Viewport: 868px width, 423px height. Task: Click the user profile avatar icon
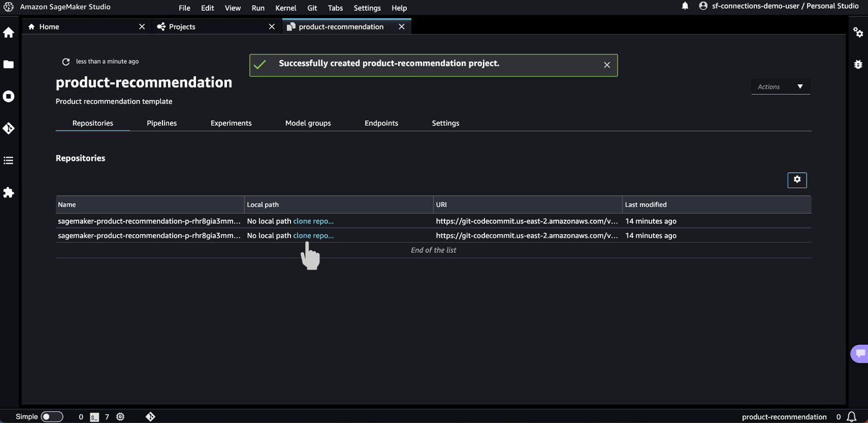pyautogui.click(x=703, y=6)
